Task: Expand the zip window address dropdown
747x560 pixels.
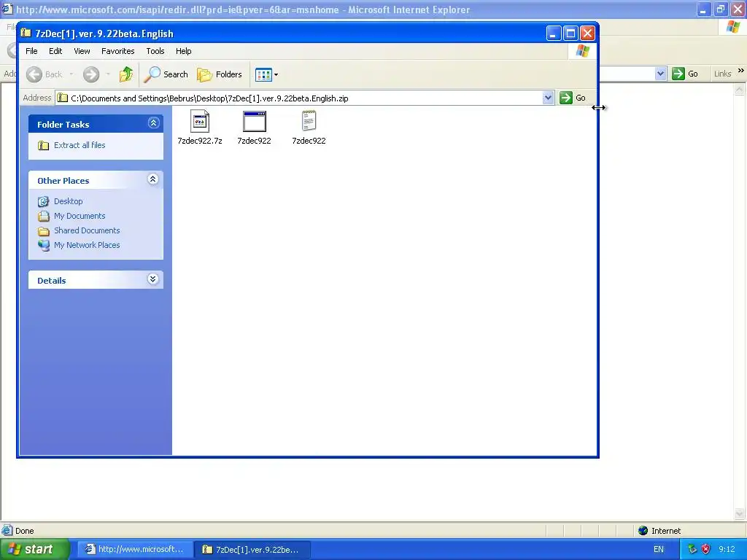Action: pos(548,98)
